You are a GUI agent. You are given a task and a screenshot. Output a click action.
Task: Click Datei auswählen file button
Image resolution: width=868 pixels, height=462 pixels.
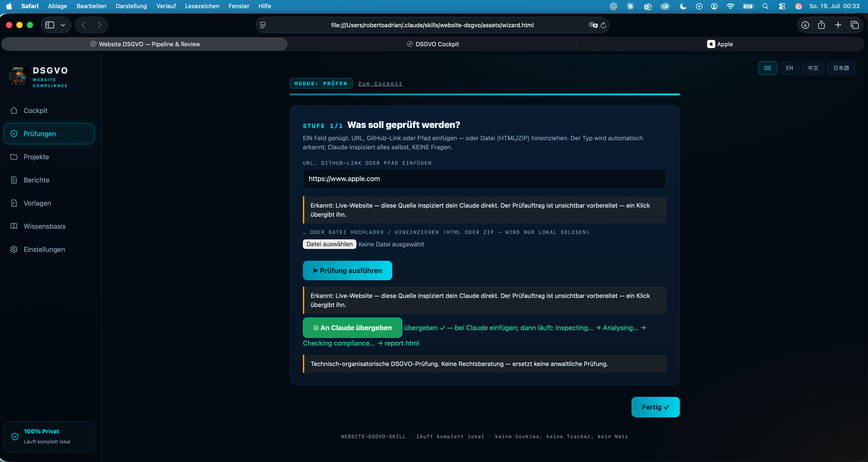[x=329, y=244]
